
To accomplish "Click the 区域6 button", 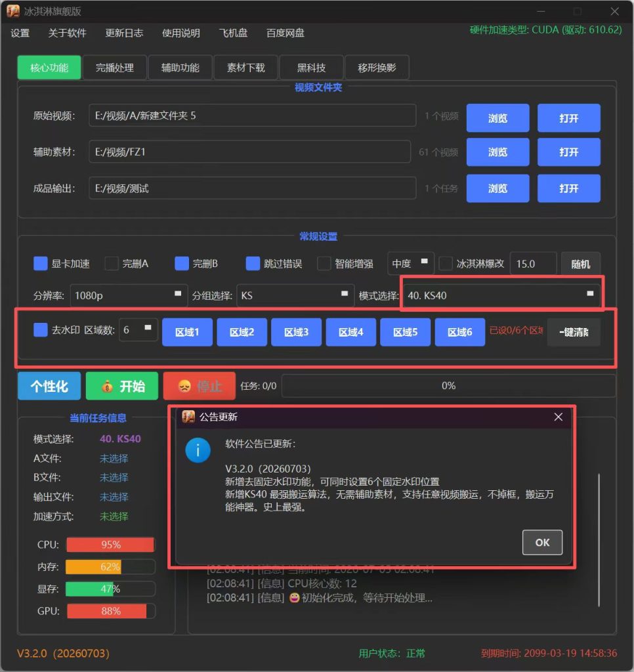I will [x=460, y=332].
